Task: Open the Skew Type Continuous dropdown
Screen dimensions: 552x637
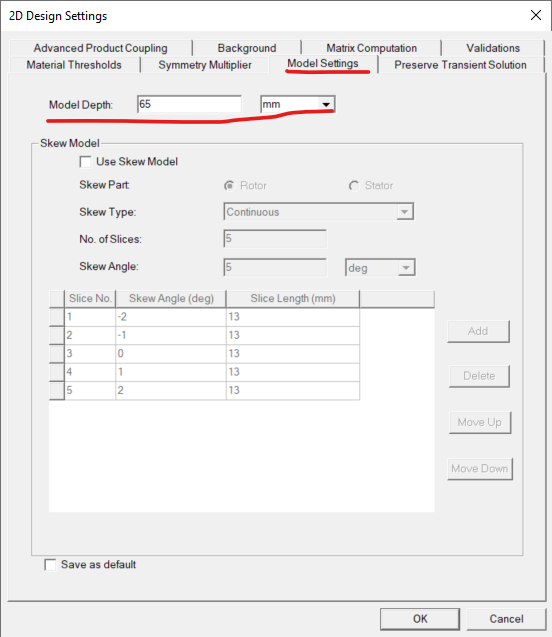Action: pos(318,212)
